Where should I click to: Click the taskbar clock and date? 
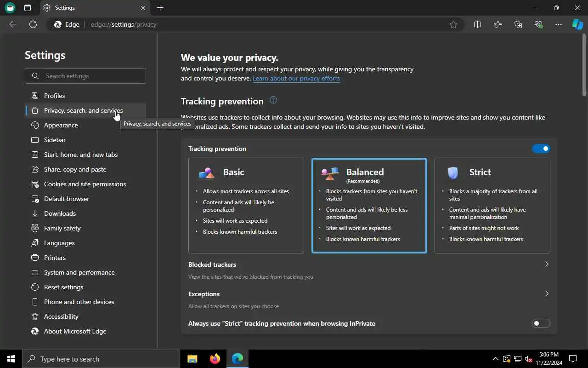pos(548,359)
